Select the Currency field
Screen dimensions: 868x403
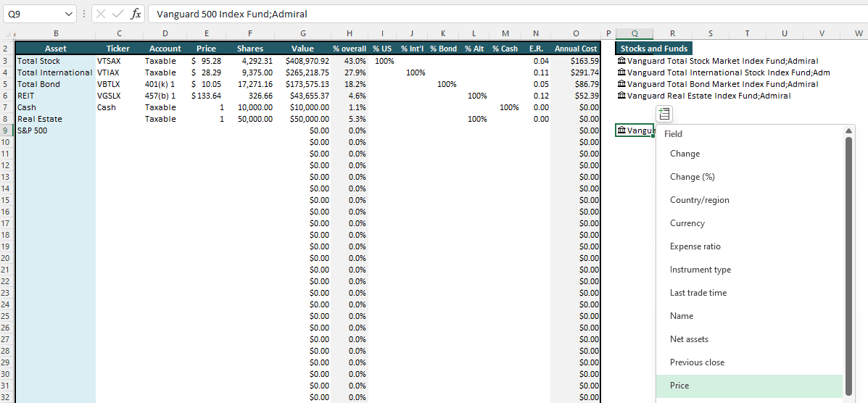pos(750,224)
